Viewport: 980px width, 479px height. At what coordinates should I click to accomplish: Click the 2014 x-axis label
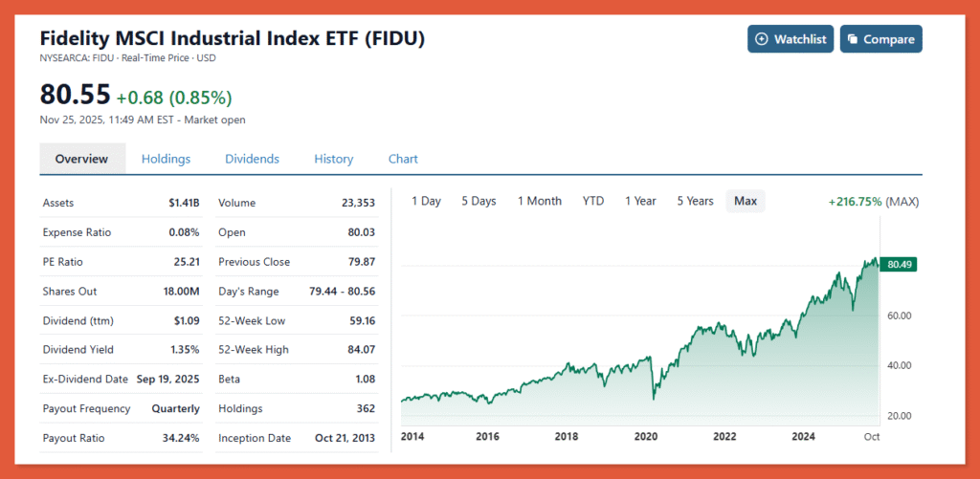tap(412, 437)
